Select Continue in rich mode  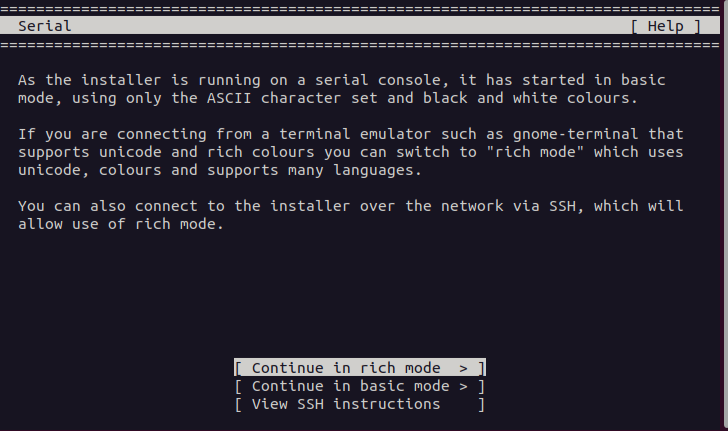point(360,368)
